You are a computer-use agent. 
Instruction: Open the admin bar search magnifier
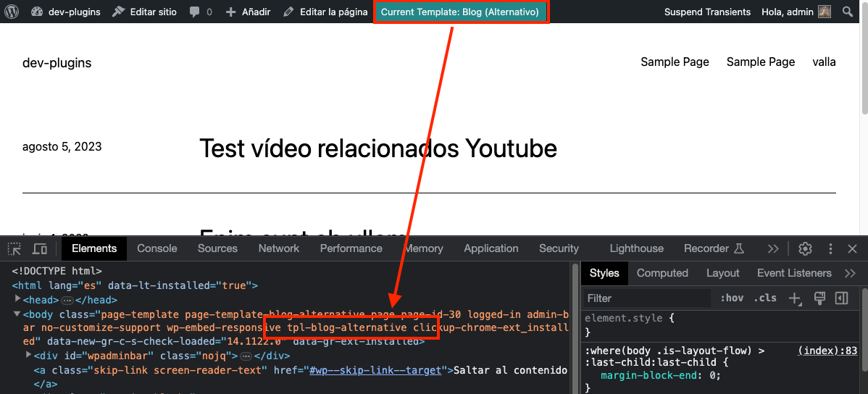pyautogui.click(x=848, y=12)
